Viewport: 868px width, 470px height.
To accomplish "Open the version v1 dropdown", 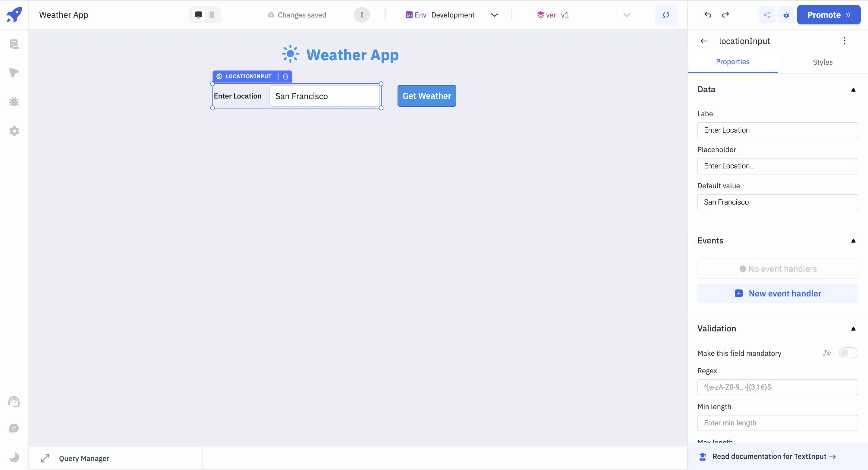I will pos(626,15).
